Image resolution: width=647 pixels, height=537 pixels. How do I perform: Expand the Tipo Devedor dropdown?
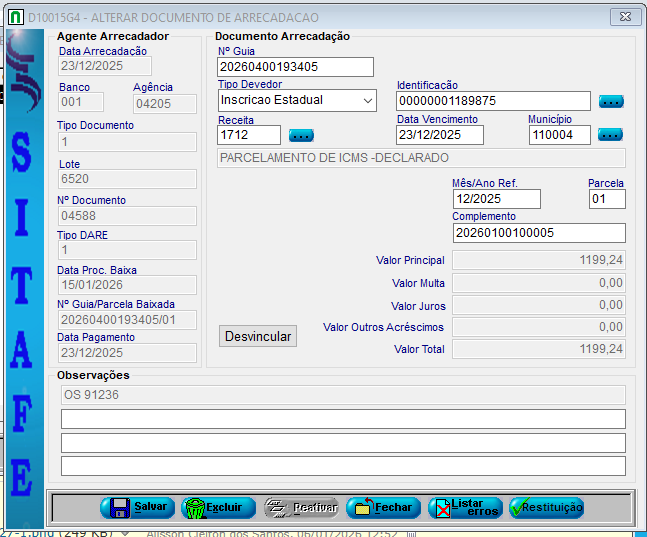367,100
